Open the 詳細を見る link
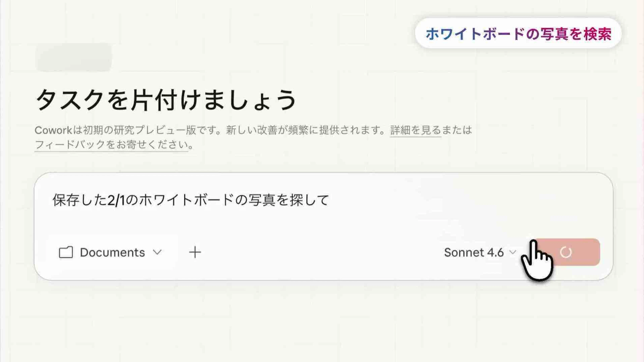The height and width of the screenshot is (362, 644). pos(415,130)
